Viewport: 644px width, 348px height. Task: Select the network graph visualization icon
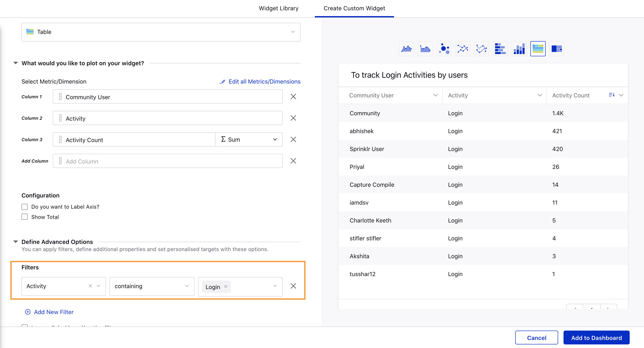pyautogui.click(x=463, y=48)
